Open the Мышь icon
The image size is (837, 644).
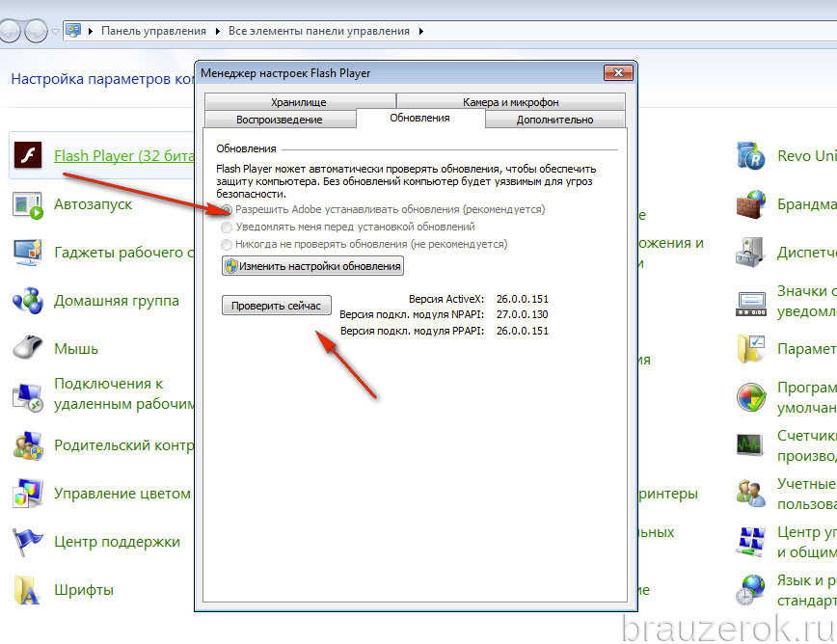point(28,348)
